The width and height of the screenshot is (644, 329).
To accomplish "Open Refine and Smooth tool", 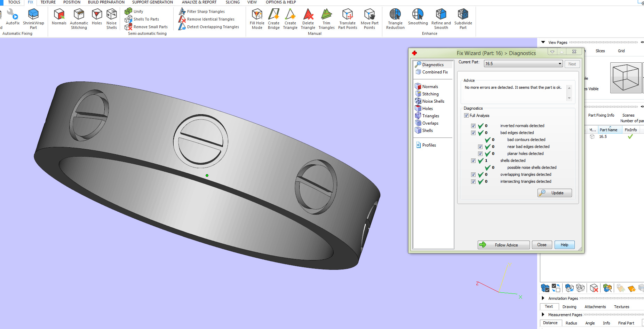I will click(441, 19).
